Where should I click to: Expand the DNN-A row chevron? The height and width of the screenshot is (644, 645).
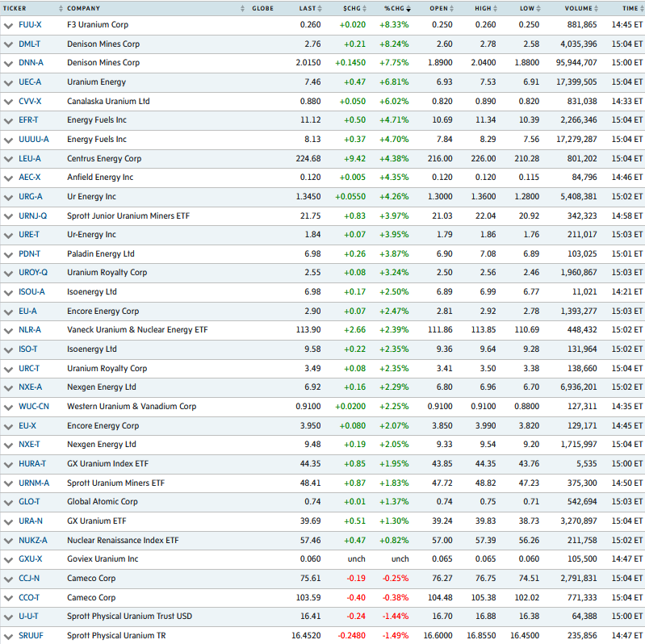click(x=8, y=64)
